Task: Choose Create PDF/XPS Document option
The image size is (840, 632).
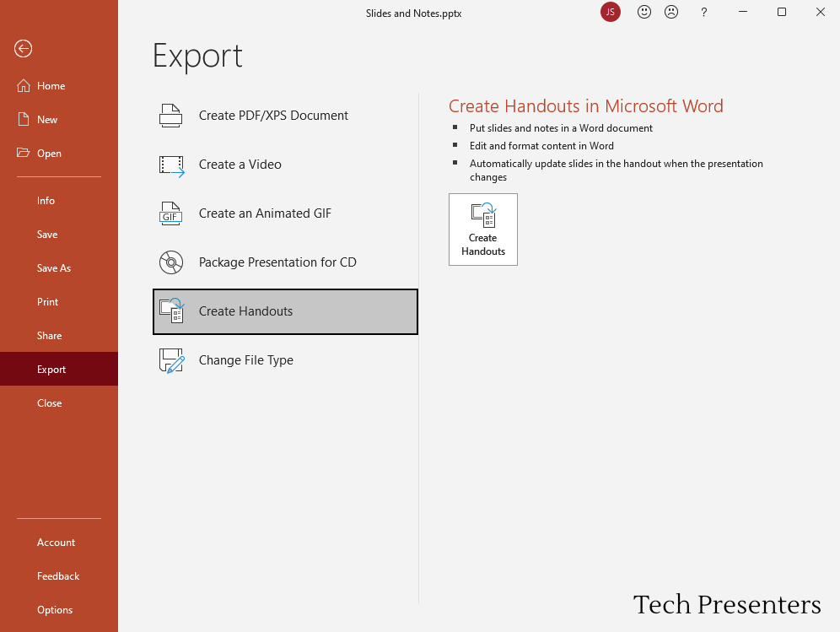Action: point(285,116)
